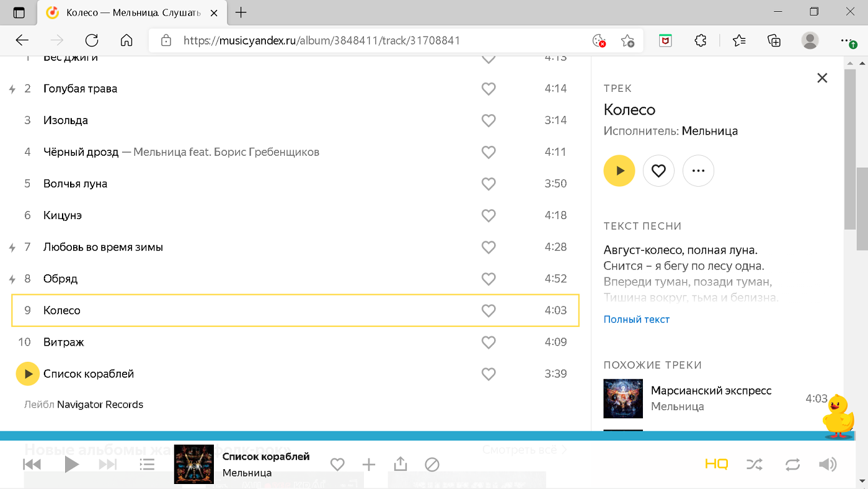Select the Колесо — Мельница browser tab
868x489 pixels.
tap(133, 12)
